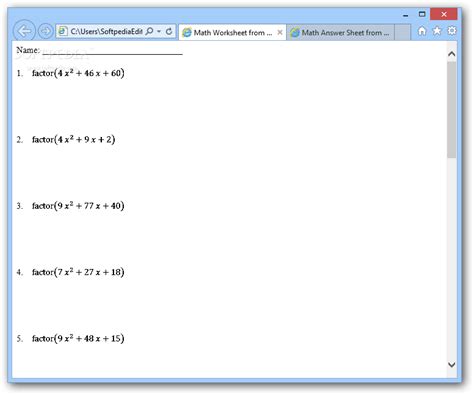Open the Tools gear menu

(x=452, y=31)
